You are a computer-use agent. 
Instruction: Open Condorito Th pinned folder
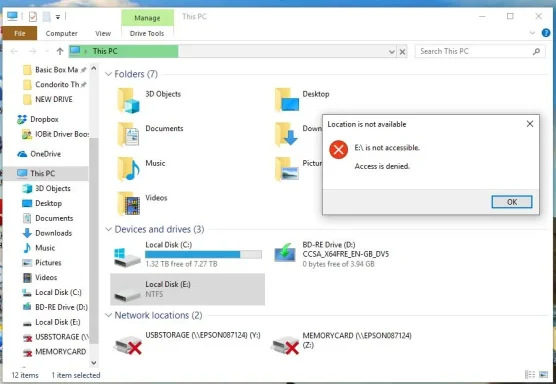tap(54, 84)
